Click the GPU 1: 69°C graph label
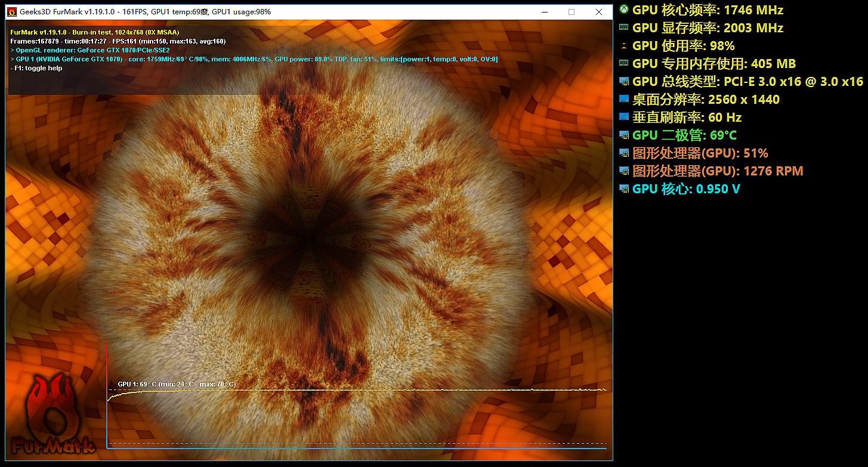868x467 pixels. (x=177, y=384)
